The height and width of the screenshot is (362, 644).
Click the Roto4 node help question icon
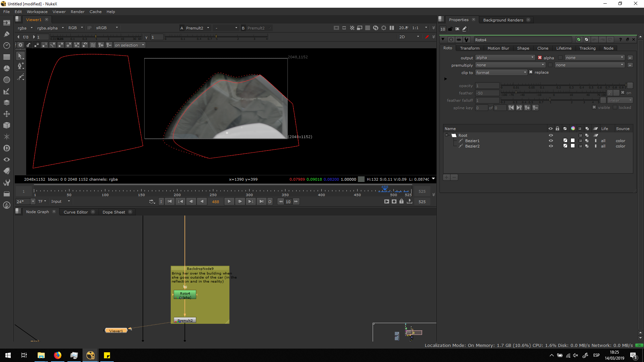point(620,40)
